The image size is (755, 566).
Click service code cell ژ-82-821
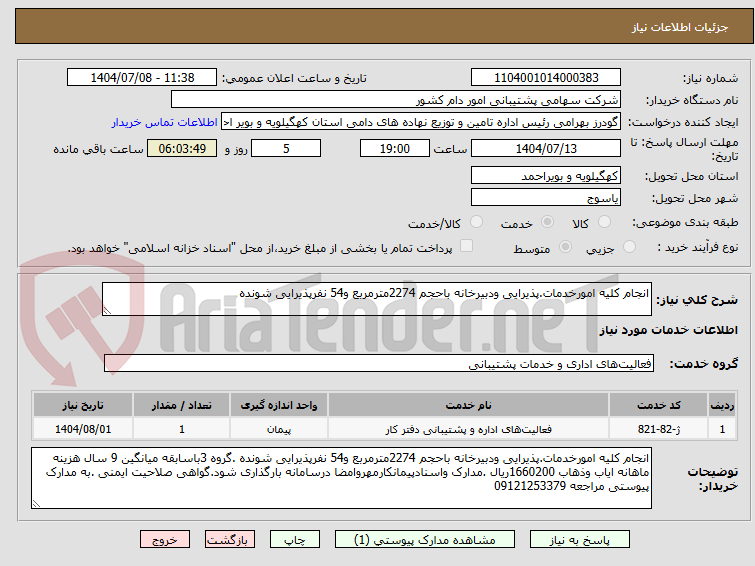coord(658,429)
